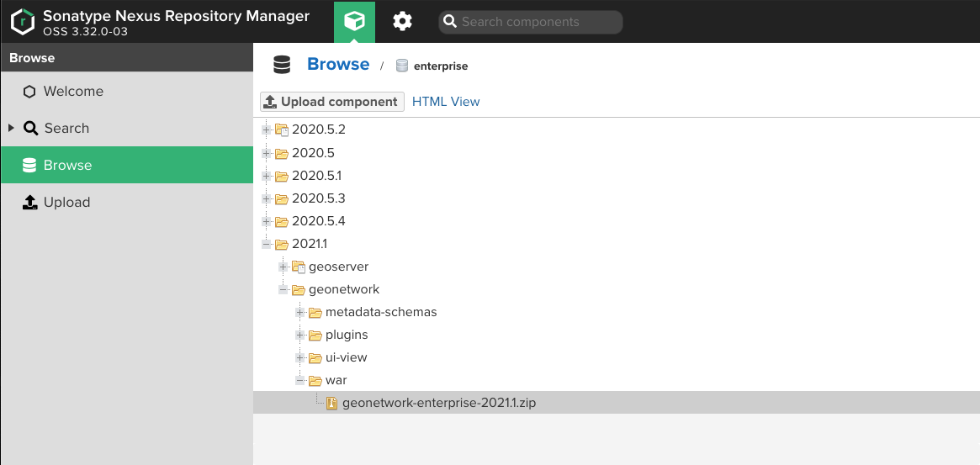Viewport: 980px width, 465px height.
Task: Expand the 2020.5.2 folder
Action: point(267,130)
